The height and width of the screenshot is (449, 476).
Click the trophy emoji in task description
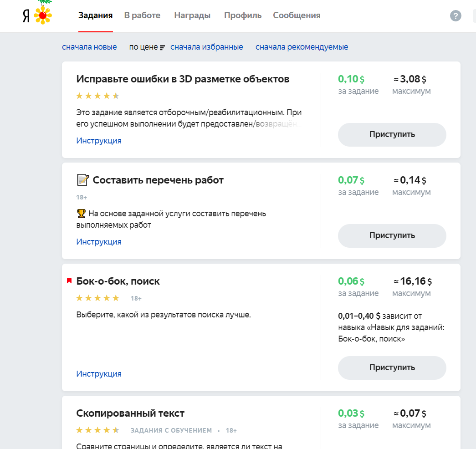(81, 213)
